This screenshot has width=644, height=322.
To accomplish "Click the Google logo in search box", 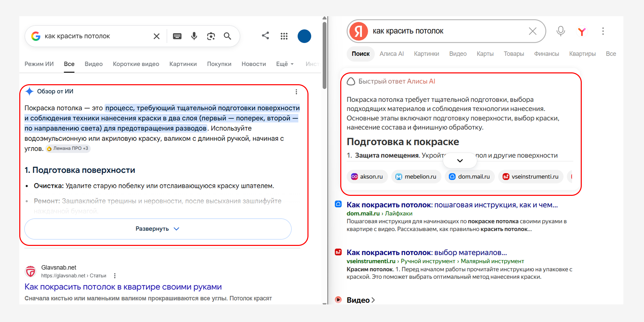I will tap(36, 36).
